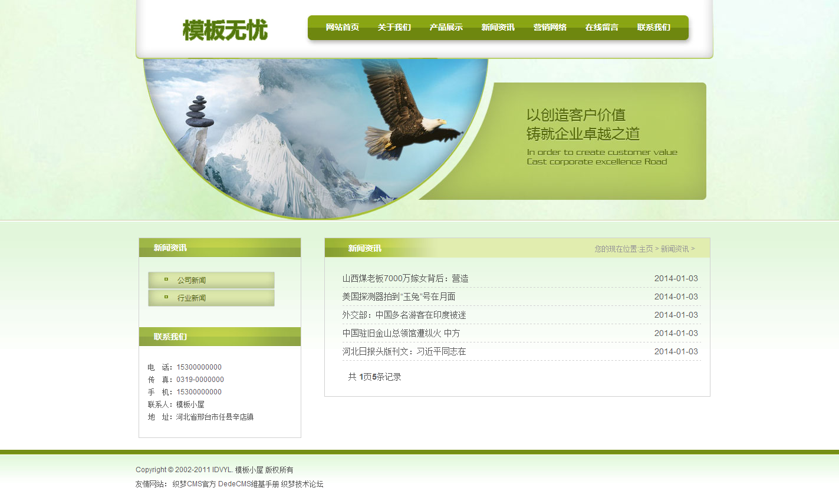Select 公司新闻 category in sidebar
Viewport: 839px width, 504px height.
192,281
